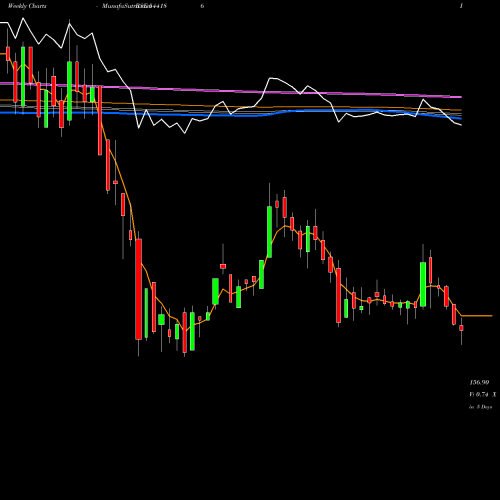This screenshot has height=500, width=500.
Task: Click the 'V: 0.74 X' volume text
Action: [x=483, y=395]
